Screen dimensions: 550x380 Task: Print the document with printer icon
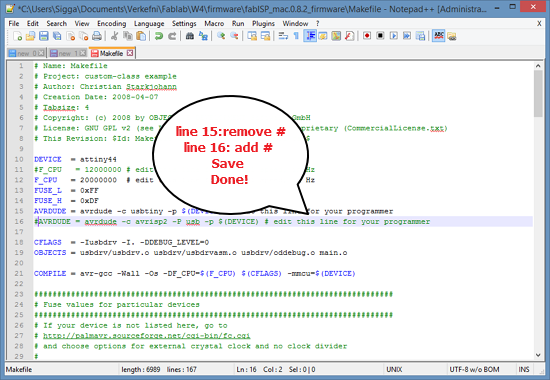click(97, 36)
